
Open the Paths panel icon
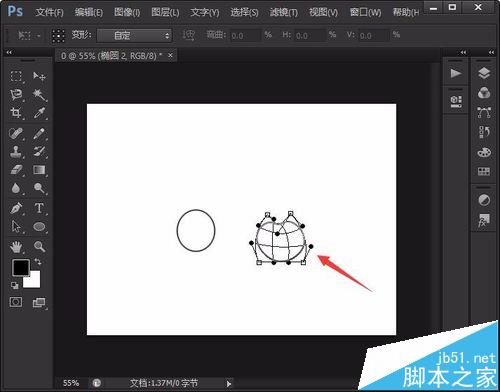(484, 113)
